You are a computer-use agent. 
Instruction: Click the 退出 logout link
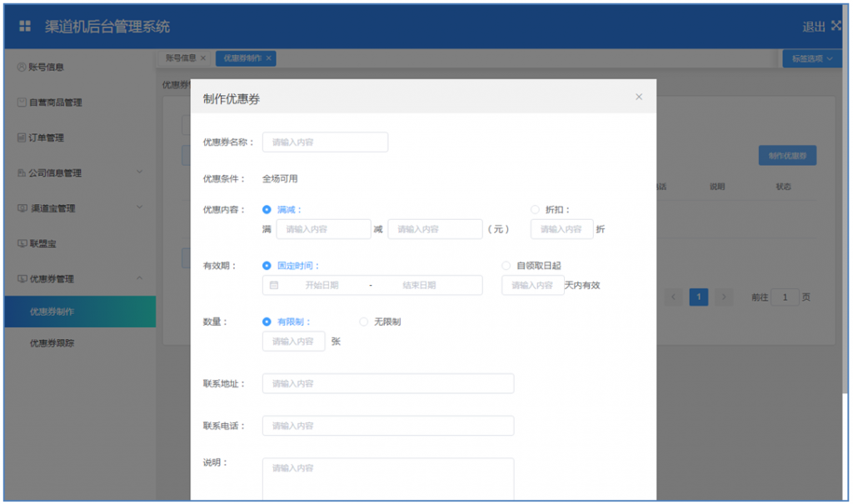pyautogui.click(x=814, y=27)
